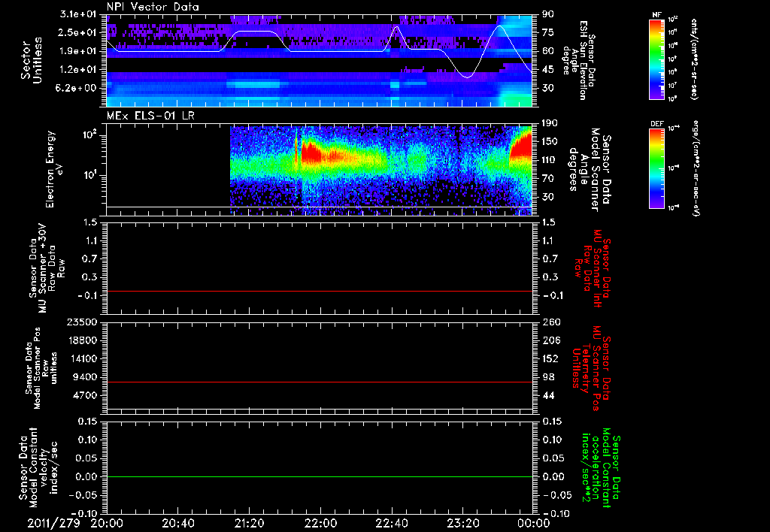Click the red line in Scanner Pos plot
This screenshot has width=770, height=532.
click(x=320, y=382)
